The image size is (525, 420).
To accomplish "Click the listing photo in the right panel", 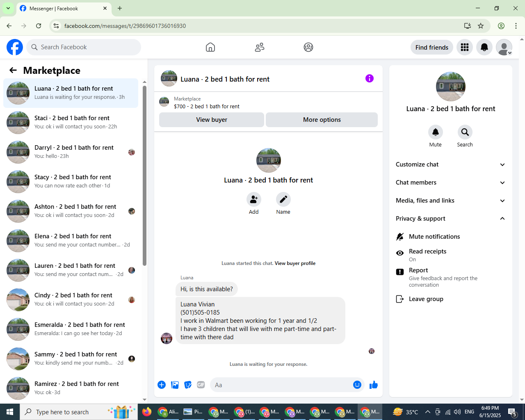I will [451, 87].
